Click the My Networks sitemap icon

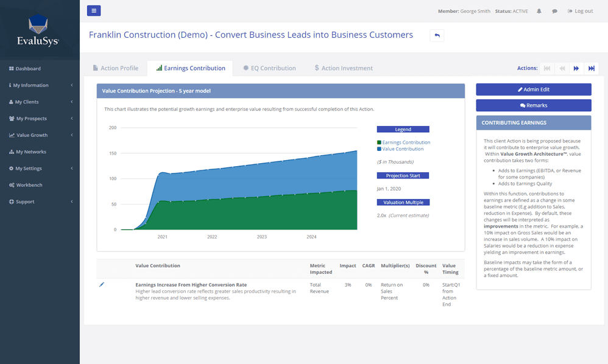pyautogui.click(x=12, y=152)
